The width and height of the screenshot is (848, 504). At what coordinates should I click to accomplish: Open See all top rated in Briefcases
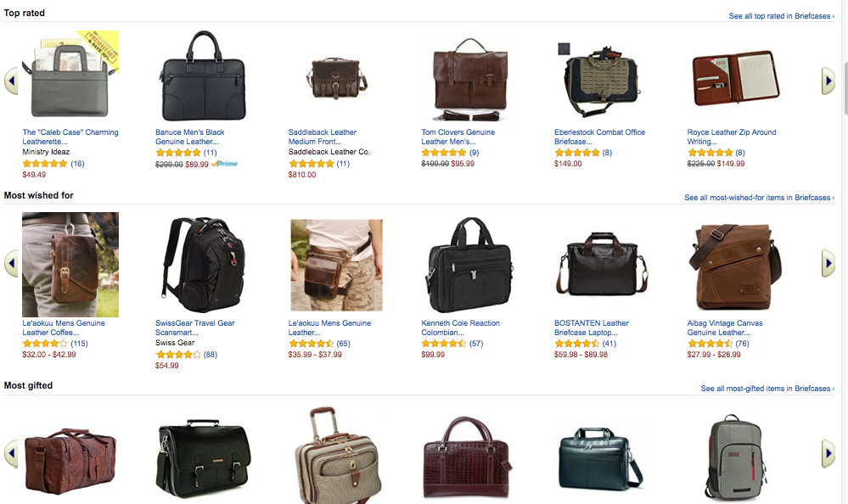click(781, 16)
